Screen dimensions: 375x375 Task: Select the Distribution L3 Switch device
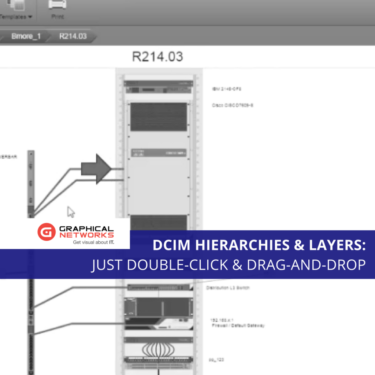(159, 287)
